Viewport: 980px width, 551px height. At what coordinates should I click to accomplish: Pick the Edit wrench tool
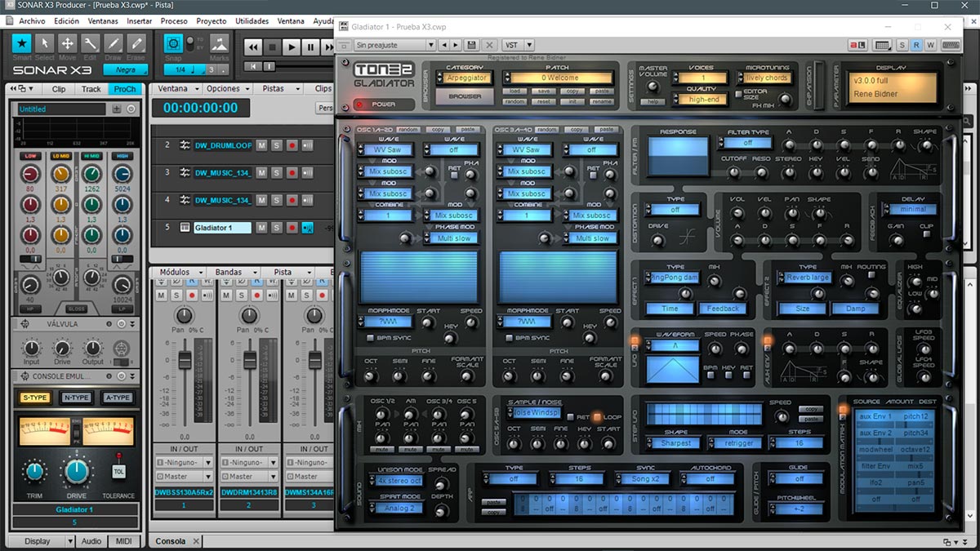point(91,44)
